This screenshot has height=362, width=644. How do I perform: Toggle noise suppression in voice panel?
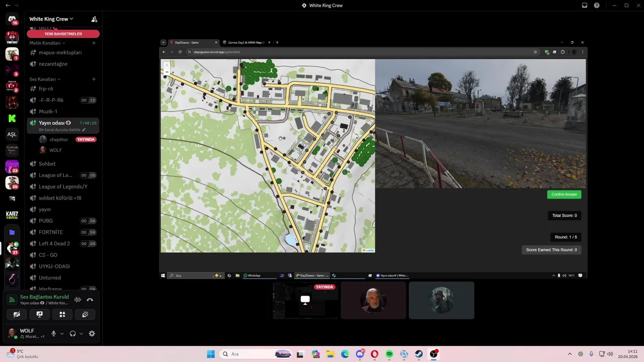coord(77,300)
